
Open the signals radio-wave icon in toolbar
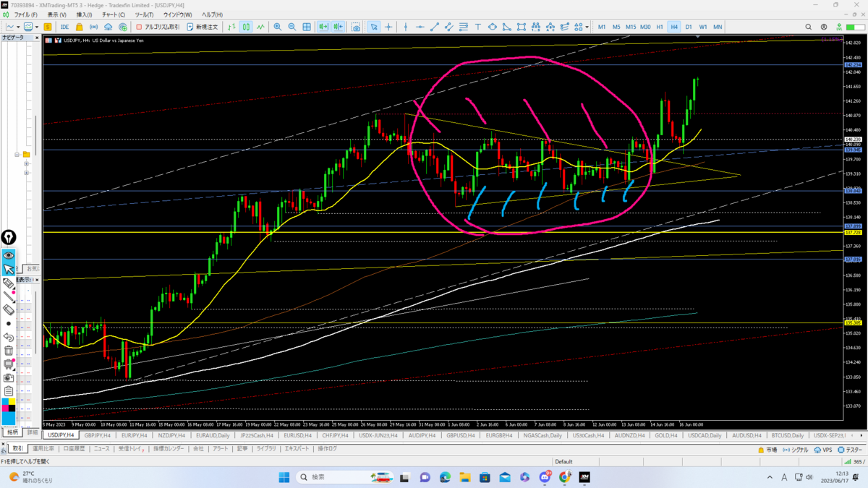tap(93, 27)
